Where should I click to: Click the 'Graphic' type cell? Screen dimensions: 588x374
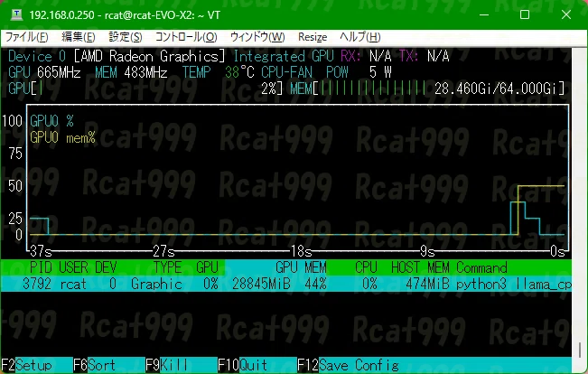(x=156, y=284)
